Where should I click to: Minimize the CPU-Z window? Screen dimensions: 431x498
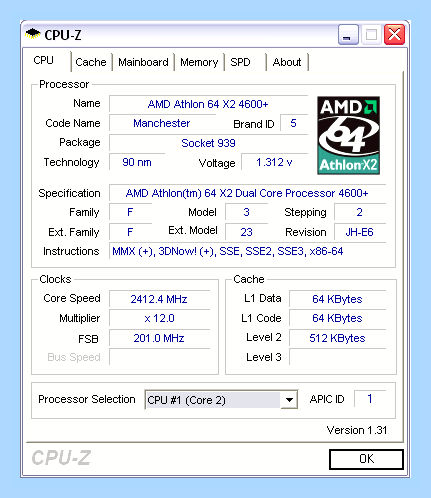pyautogui.click(x=348, y=34)
